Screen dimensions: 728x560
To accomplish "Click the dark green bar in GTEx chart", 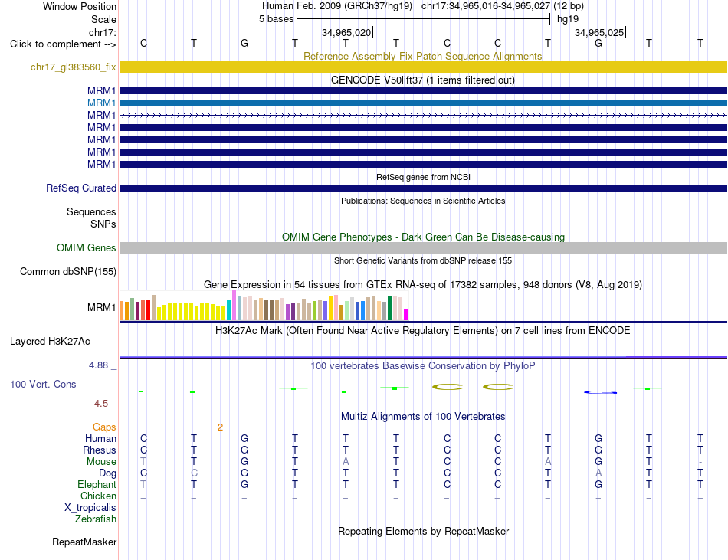I will [x=389, y=309].
